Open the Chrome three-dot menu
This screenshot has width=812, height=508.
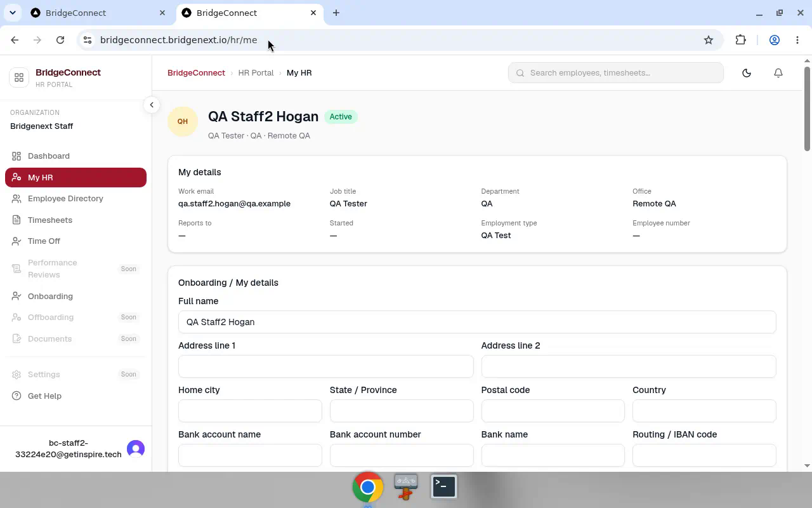pos(797,40)
